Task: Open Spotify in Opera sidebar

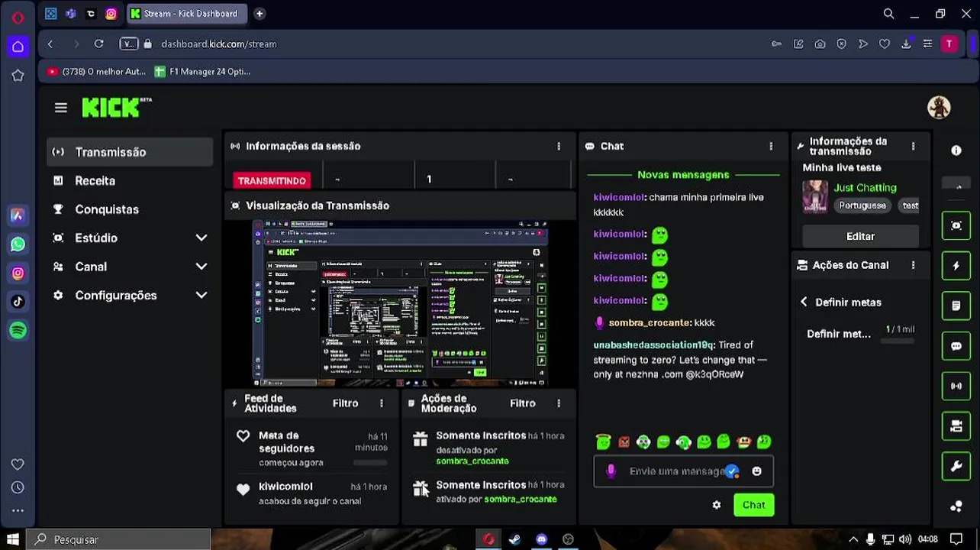Action: (18, 330)
